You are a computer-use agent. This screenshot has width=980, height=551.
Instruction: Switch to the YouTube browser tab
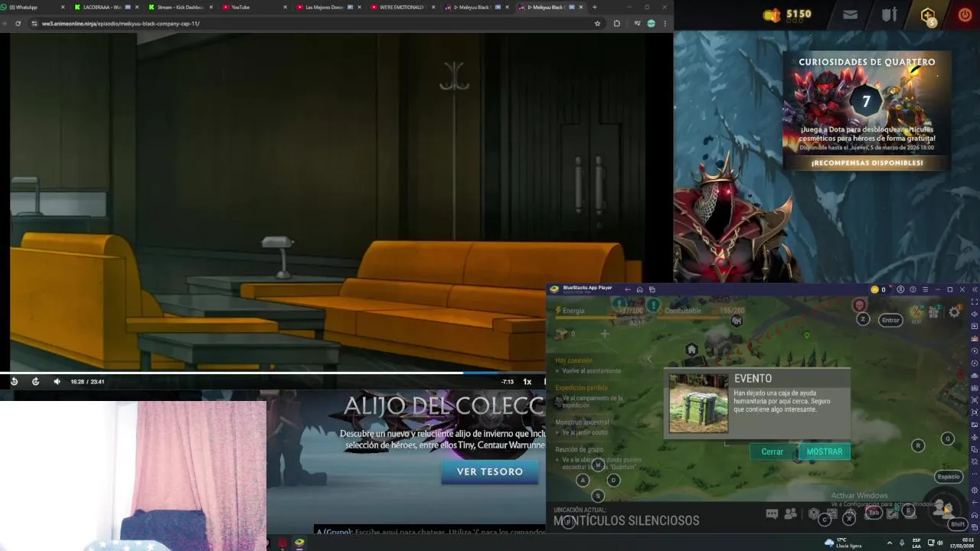click(253, 7)
